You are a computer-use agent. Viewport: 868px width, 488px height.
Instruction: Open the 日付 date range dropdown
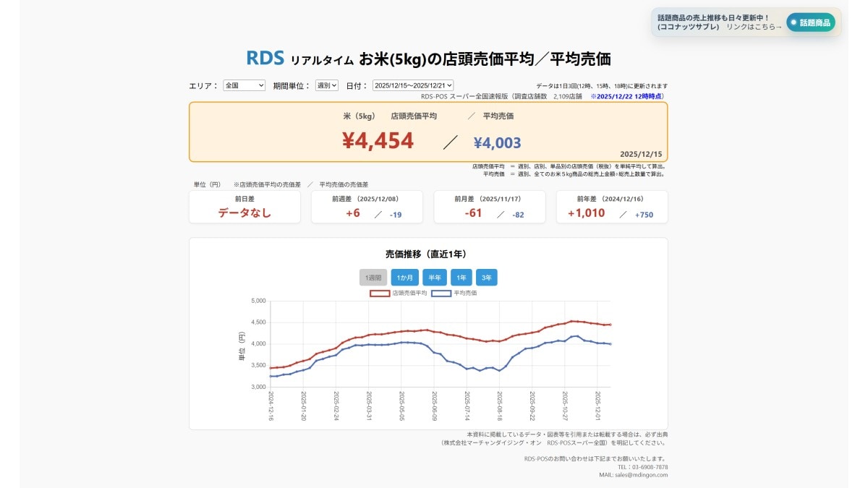click(412, 85)
